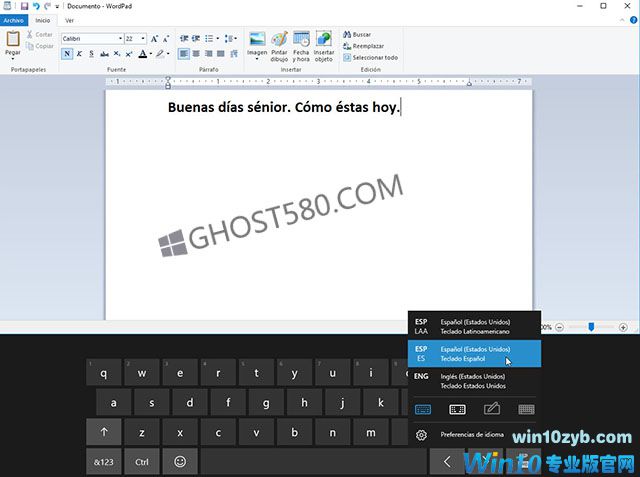Tap the emoji key on touch keyboard
Viewport: 640px width, 477px height.
(x=180, y=461)
